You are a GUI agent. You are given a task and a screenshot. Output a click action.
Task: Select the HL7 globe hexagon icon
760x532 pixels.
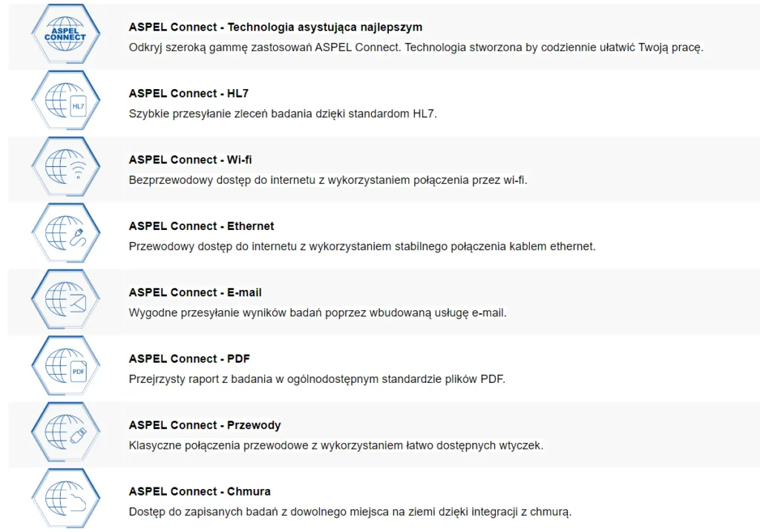coord(66,100)
